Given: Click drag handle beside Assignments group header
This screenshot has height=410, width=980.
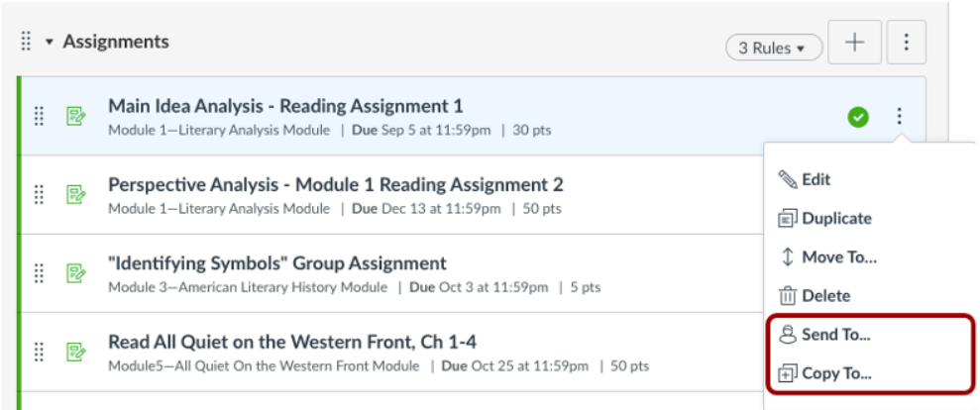Looking at the screenshot, I should 26,42.
